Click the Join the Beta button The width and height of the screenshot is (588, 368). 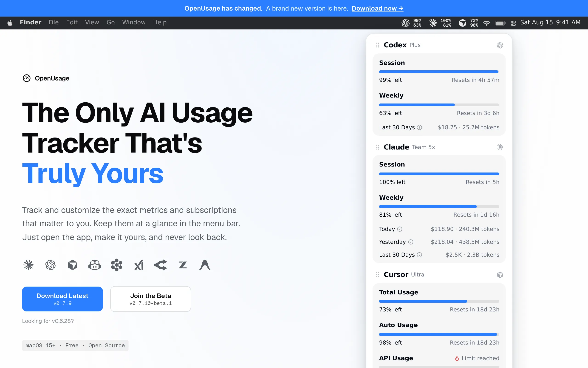pyautogui.click(x=151, y=299)
